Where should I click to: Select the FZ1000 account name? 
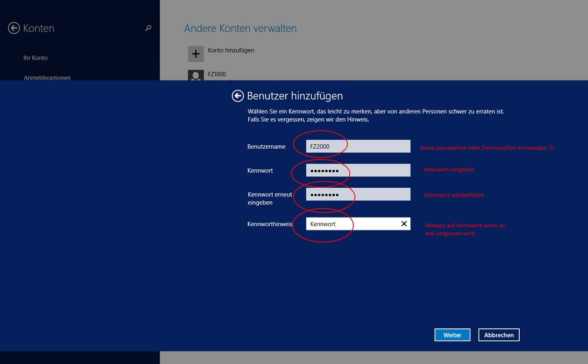click(217, 74)
